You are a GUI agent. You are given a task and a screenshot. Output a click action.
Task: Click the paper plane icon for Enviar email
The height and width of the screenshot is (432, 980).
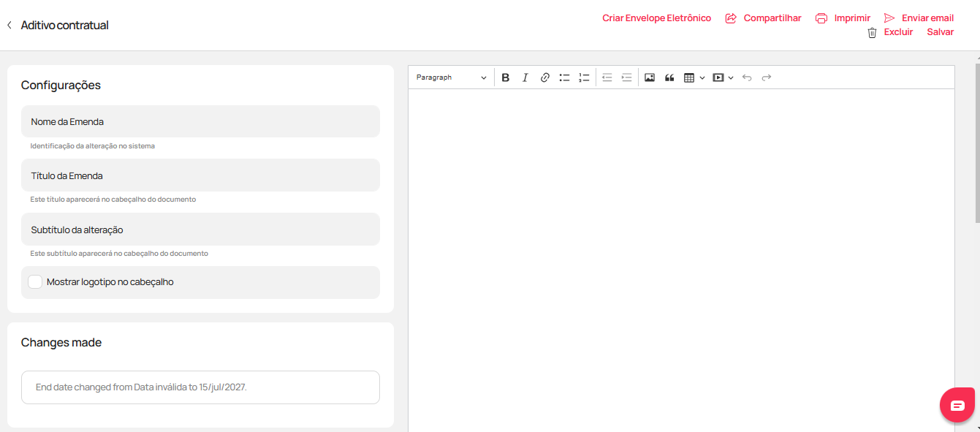tap(889, 18)
